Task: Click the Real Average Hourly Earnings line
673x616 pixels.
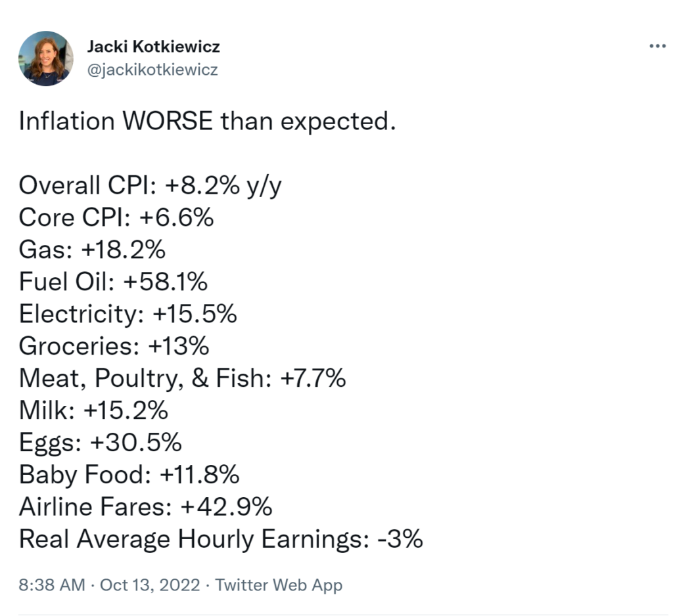Action: (x=221, y=539)
